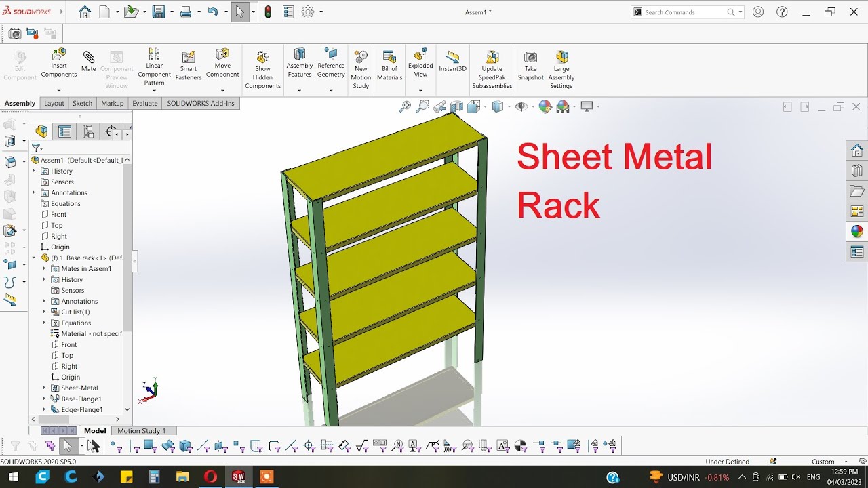Capture a screenshot with camera icon
Image resolution: width=868 pixels, height=488 pixels.
[14, 33]
